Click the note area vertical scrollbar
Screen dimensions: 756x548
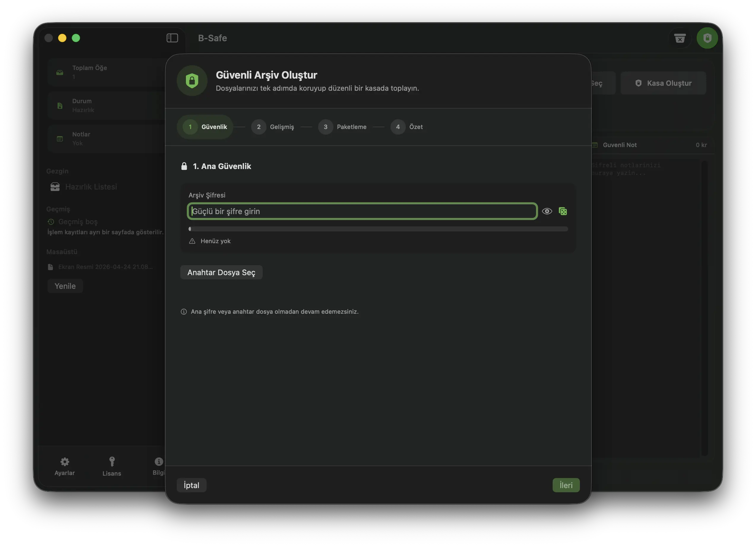[x=704, y=308]
